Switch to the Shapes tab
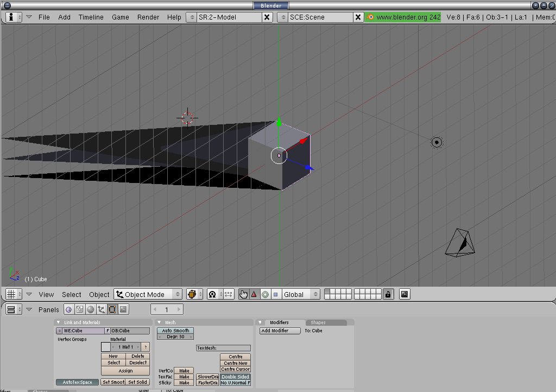556x392 pixels. [x=318, y=323]
